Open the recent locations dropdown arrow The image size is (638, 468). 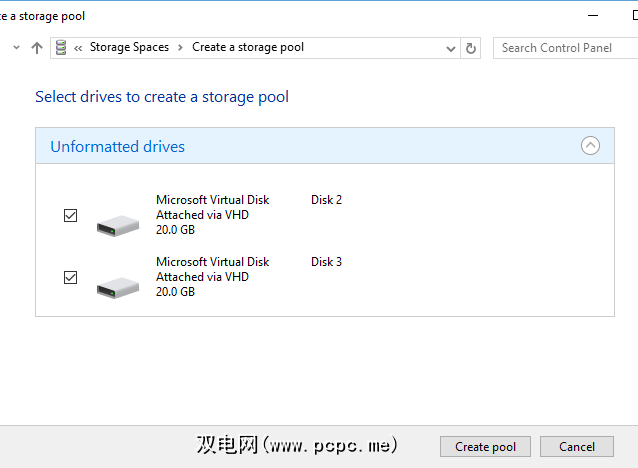17,48
